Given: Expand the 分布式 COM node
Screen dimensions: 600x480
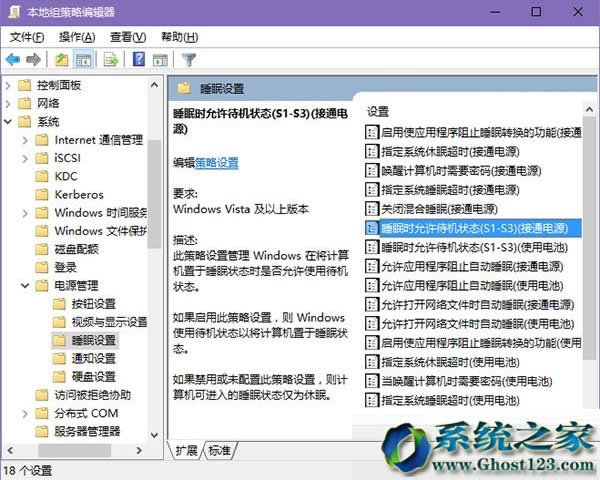Looking at the screenshot, I should [25, 413].
